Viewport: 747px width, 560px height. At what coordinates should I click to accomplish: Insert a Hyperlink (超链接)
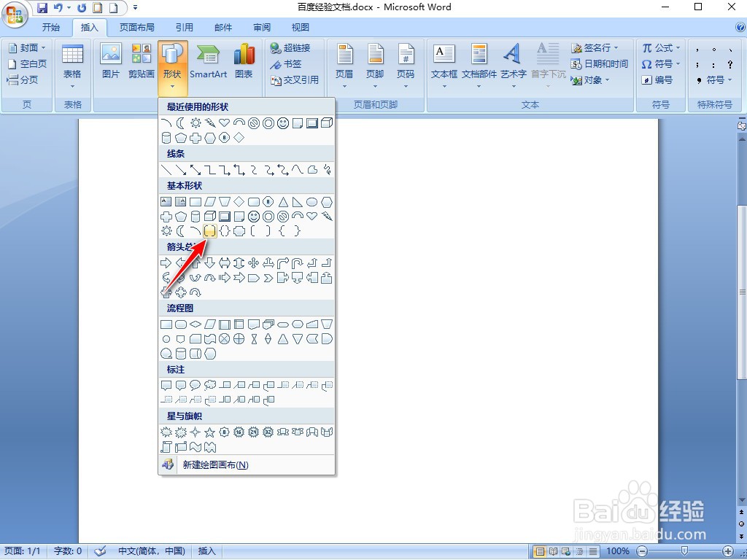[290, 47]
